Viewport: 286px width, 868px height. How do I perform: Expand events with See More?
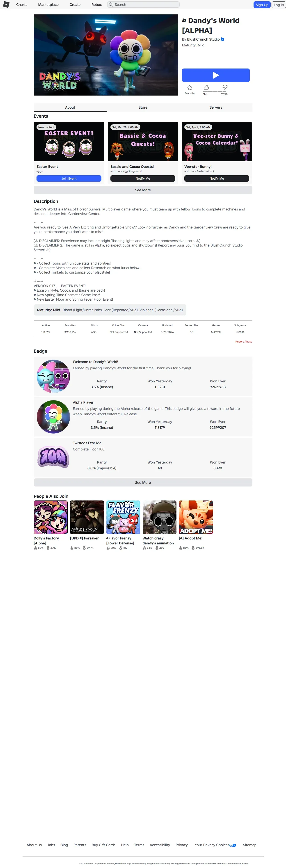[143, 190]
